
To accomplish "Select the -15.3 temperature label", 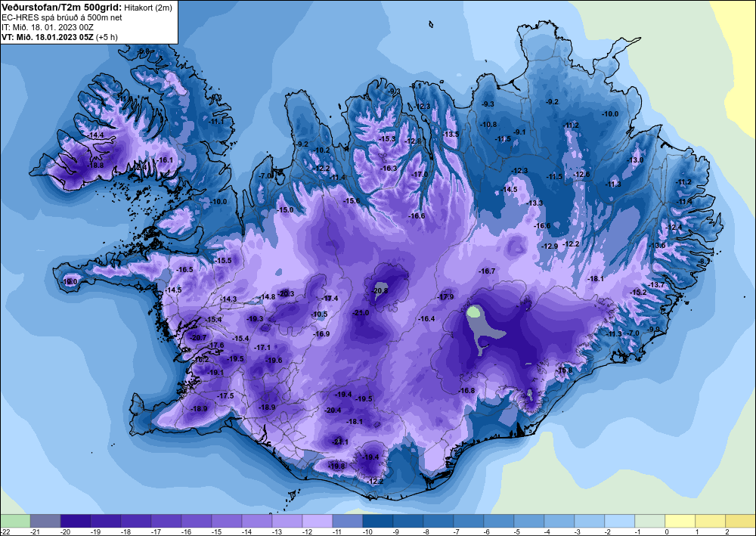I will pos(387,139).
